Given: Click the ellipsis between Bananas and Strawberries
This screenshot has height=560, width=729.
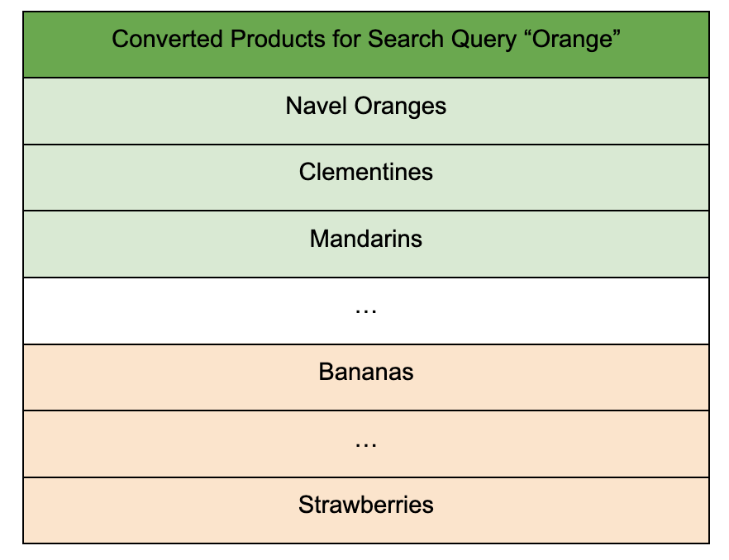Looking at the screenshot, I should (365, 444).
